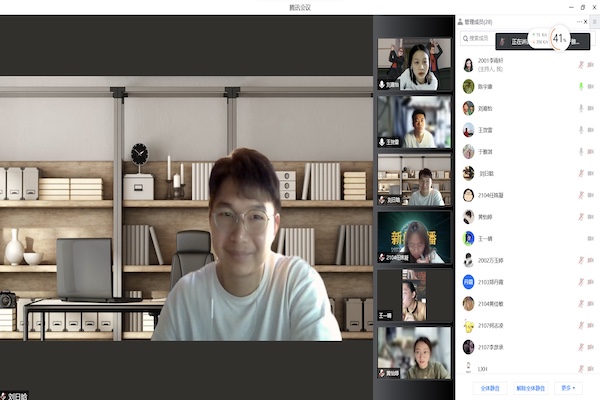Click muted mic icon for 2104任炜凝
The width and height of the screenshot is (600, 400).
click(579, 195)
